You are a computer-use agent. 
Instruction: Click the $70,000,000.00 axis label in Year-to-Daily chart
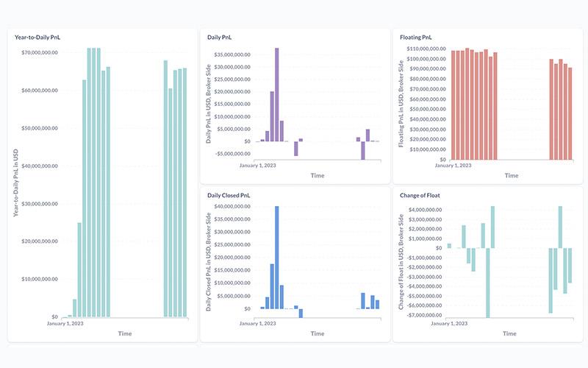coord(40,52)
